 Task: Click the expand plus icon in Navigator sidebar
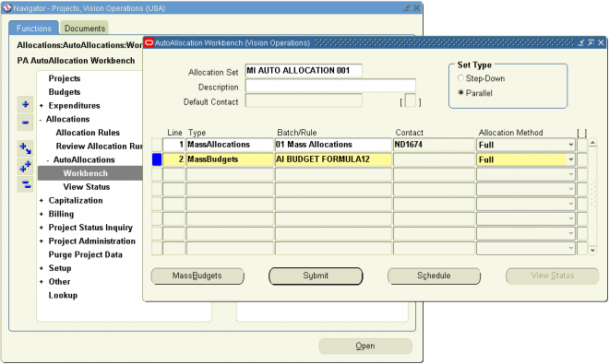(25, 104)
